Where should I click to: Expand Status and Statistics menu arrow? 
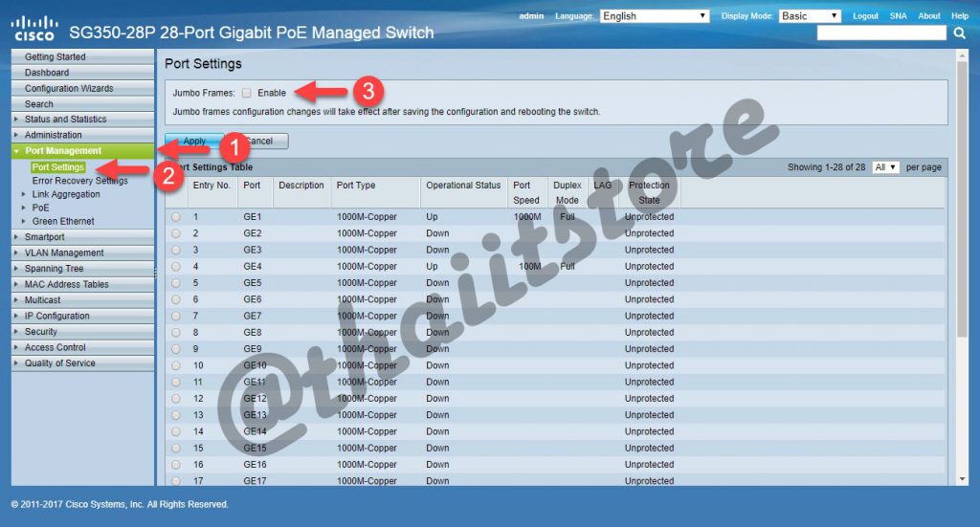pos(16,120)
